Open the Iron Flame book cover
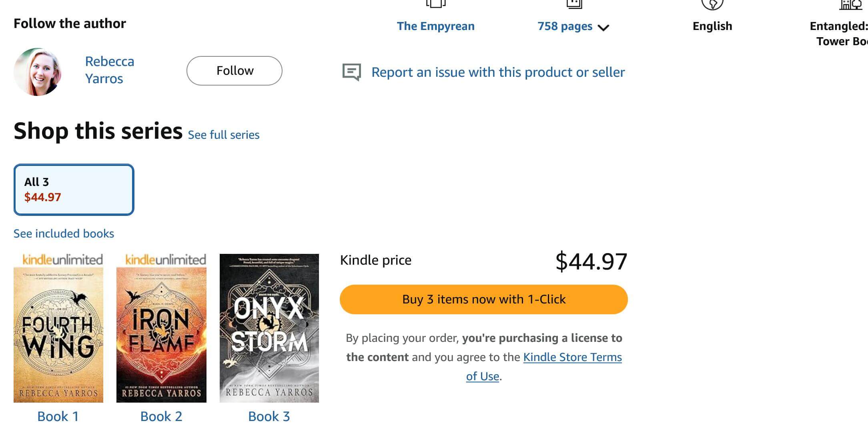This screenshot has width=868, height=427. click(161, 335)
